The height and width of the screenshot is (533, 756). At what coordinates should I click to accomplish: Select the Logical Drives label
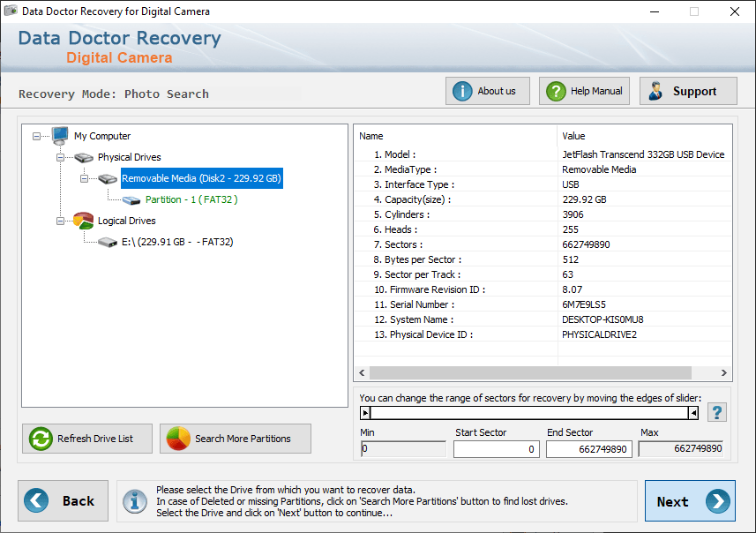tap(127, 221)
